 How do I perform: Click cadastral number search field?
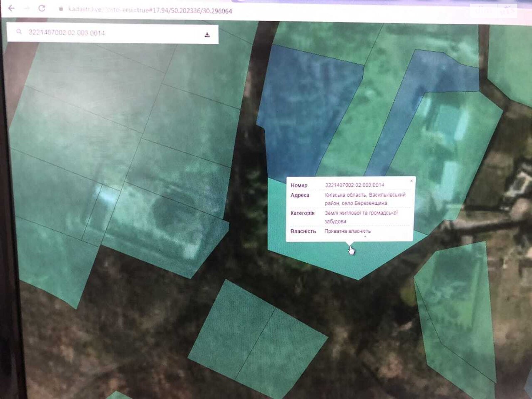[x=113, y=33]
